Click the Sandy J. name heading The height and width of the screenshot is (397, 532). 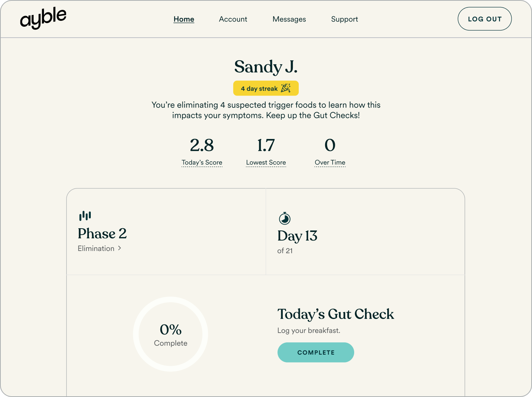(266, 67)
